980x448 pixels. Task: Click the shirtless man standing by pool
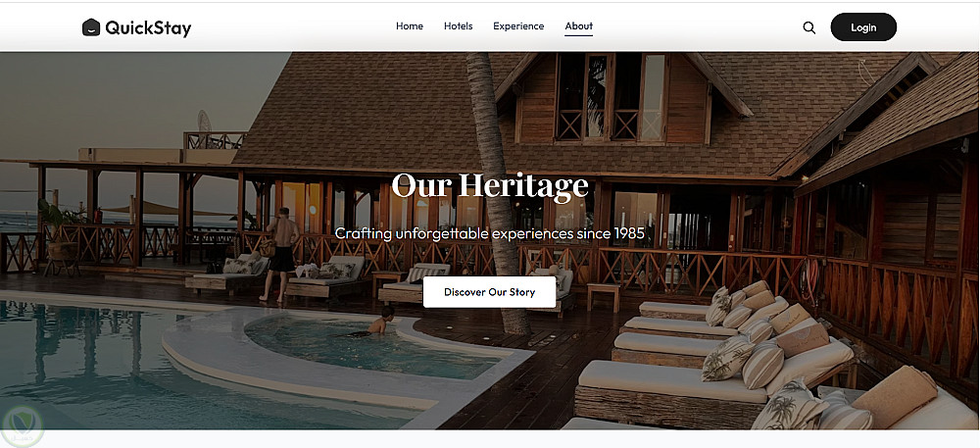click(280, 254)
